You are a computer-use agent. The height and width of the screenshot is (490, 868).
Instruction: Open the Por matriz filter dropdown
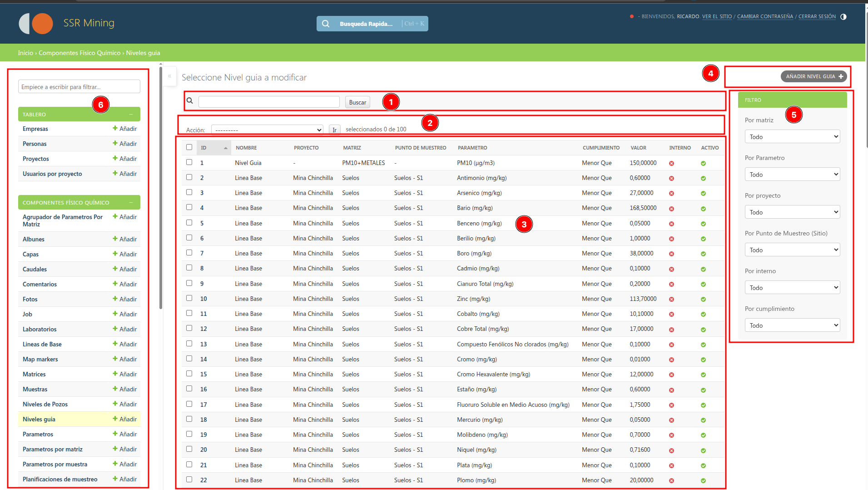click(792, 136)
